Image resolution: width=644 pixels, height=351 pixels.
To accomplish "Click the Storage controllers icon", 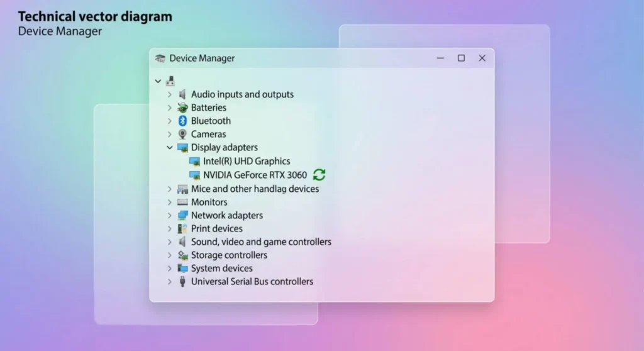I will 182,255.
